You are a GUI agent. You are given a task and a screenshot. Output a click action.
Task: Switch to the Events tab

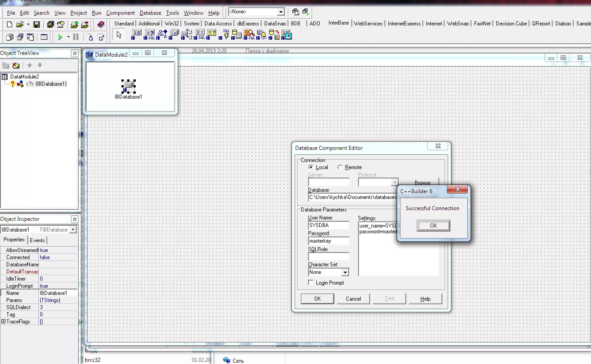(x=37, y=240)
